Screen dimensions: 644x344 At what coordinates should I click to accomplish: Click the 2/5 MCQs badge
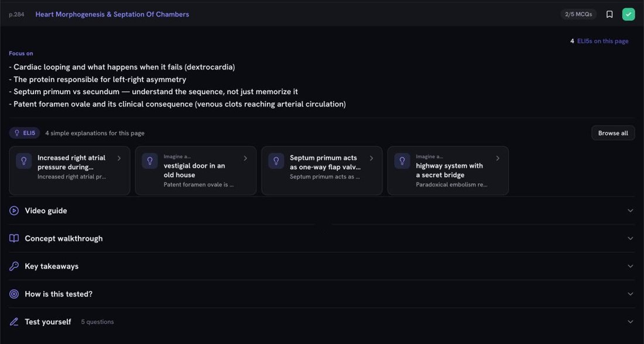click(578, 15)
